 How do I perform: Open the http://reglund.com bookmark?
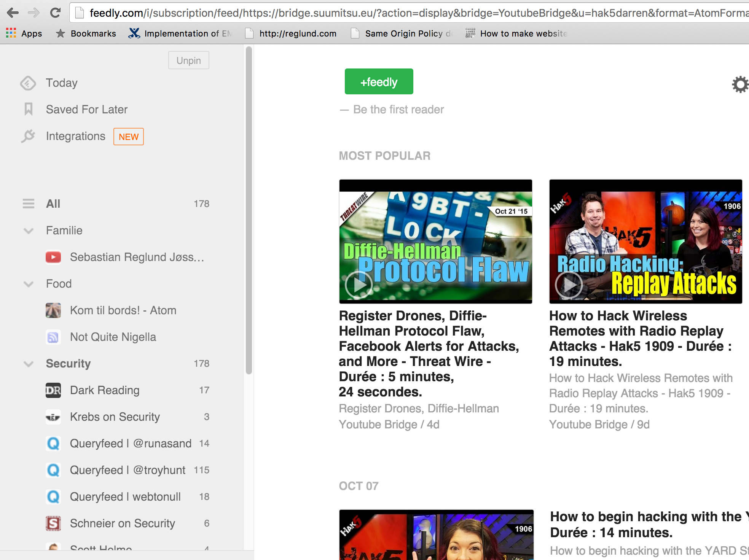pyautogui.click(x=291, y=33)
